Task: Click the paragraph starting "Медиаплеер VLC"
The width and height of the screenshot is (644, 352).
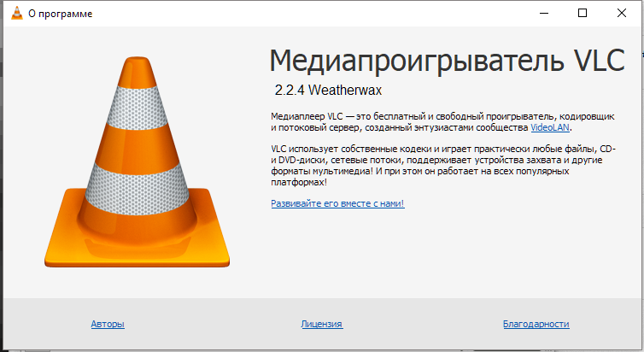Action: tap(419, 120)
